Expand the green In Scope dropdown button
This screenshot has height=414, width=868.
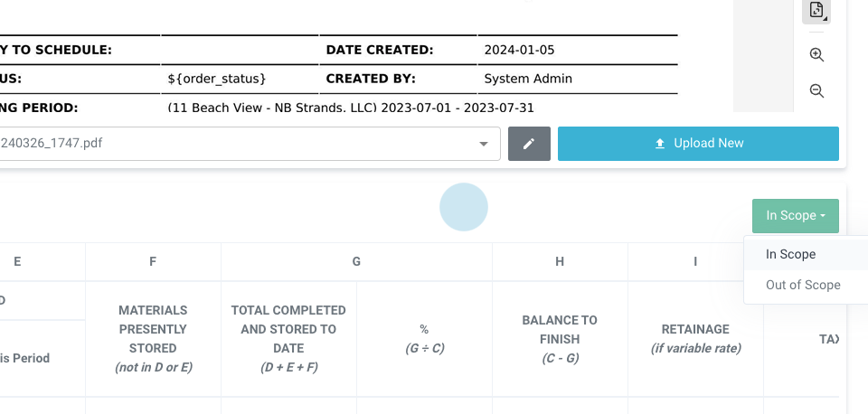tap(795, 215)
